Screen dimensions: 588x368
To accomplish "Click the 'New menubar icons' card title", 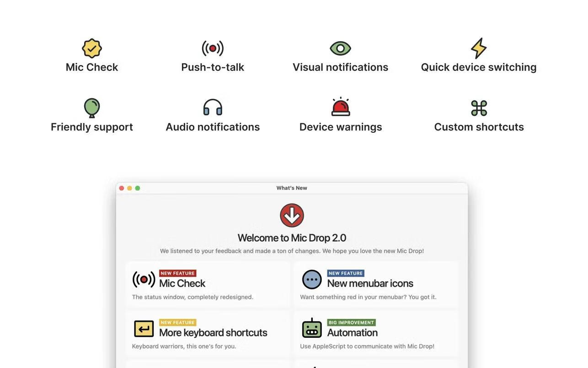I will 370,283.
